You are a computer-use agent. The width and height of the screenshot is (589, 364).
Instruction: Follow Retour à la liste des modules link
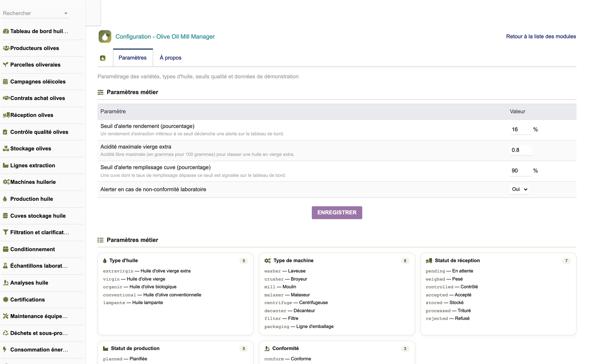tap(541, 36)
